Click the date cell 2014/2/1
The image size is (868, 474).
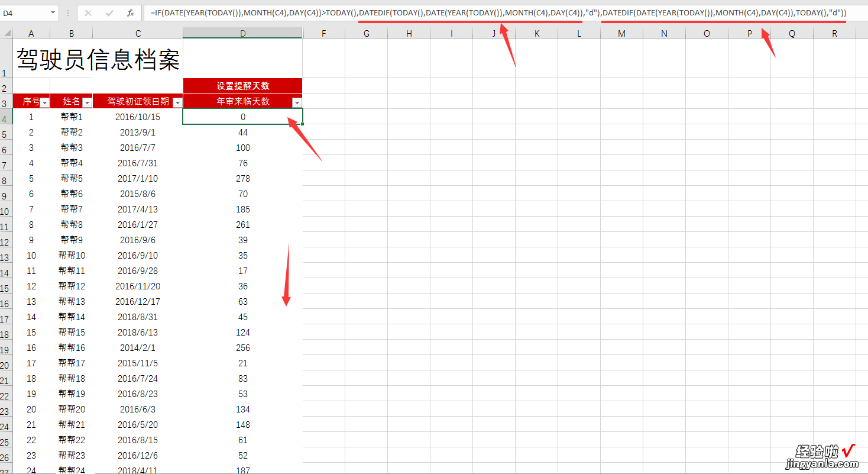coord(138,348)
